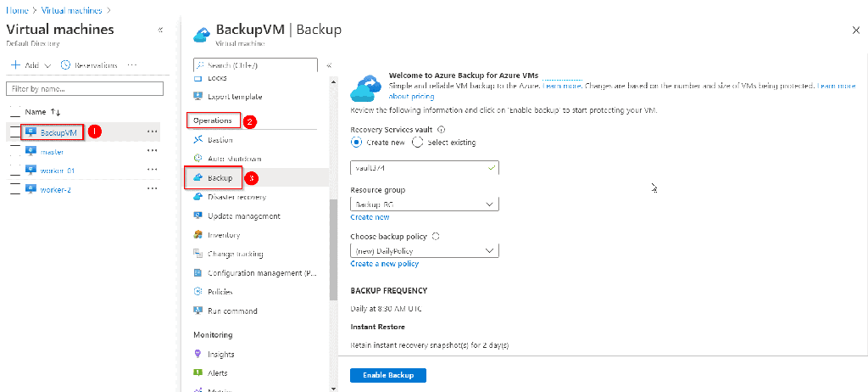Open worker-2 row ellipsis menu
The height and width of the screenshot is (392, 868).
pos(153,189)
